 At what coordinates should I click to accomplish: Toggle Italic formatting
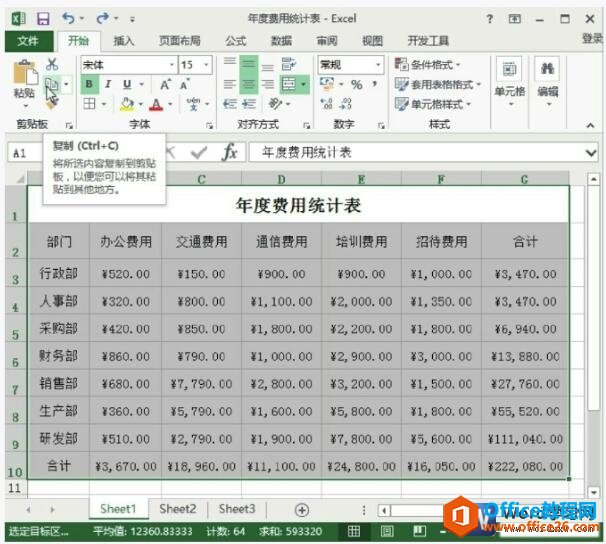108,84
